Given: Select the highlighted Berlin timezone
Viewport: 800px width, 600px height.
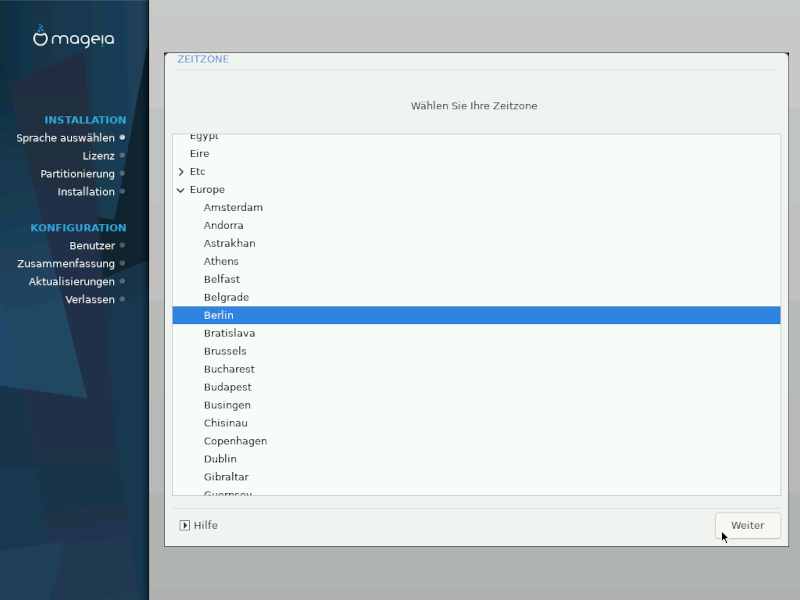Looking at the screenshot, I should coord(219,316).
